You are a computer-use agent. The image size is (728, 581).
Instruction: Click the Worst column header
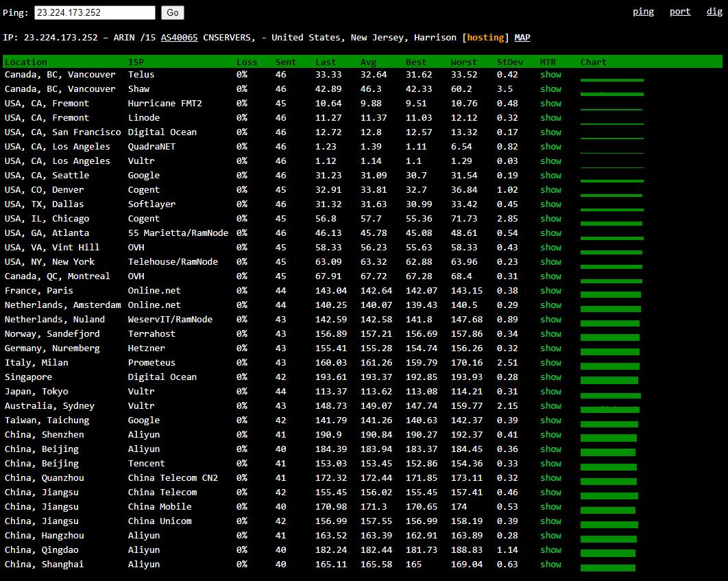(464, 62)
